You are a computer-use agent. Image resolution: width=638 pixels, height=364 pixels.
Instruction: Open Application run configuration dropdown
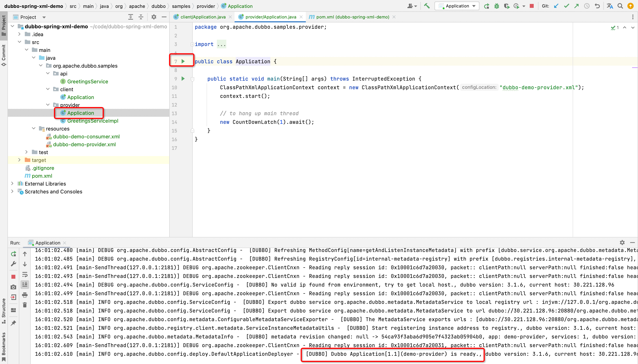coord(457,6)
